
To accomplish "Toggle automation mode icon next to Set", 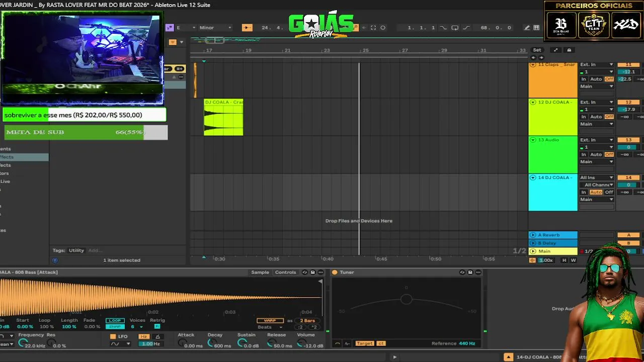I will click(x=555, y=50).
